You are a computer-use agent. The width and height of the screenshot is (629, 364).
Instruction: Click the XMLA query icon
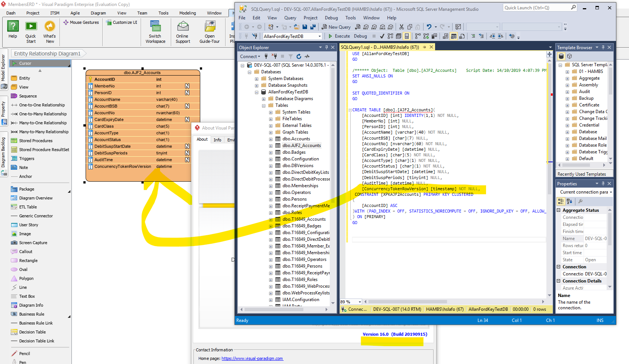(x=382, y=27)
